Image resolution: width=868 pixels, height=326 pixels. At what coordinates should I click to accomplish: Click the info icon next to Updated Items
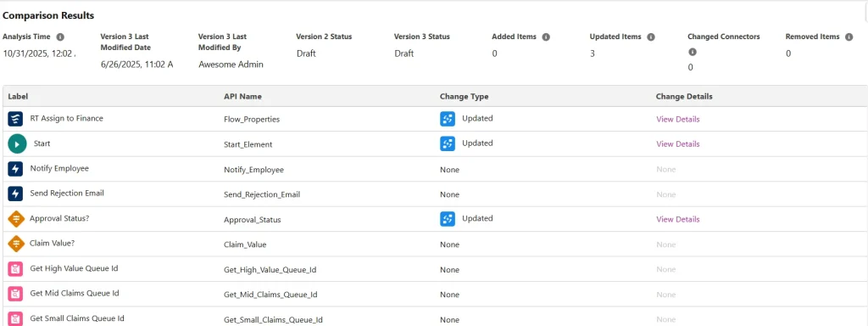pos(651,37)
